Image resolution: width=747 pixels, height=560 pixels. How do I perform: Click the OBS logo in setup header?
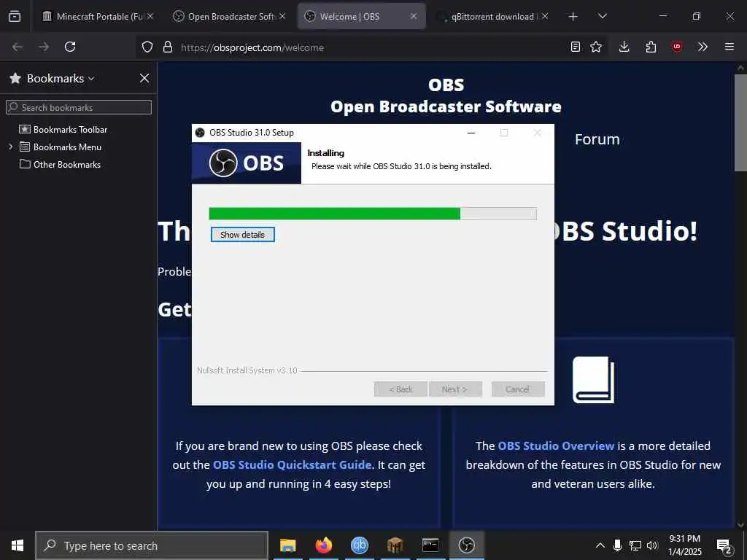tap(247, 163)
